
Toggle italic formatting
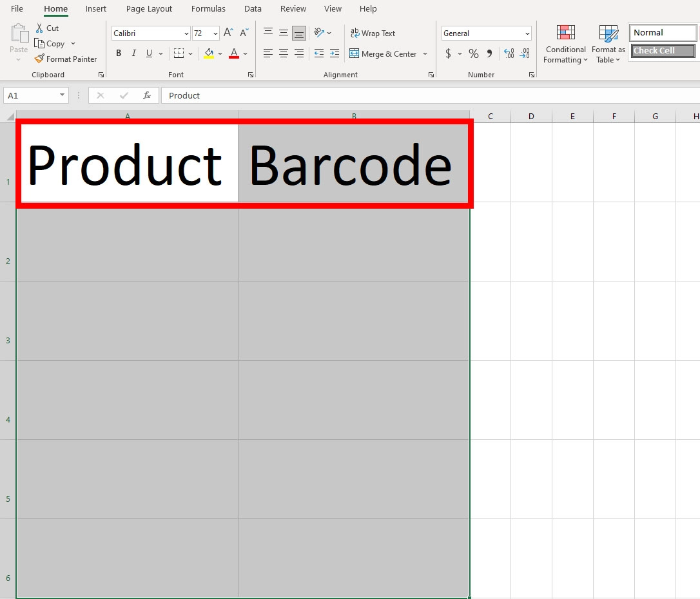click(x=133, y=53)
